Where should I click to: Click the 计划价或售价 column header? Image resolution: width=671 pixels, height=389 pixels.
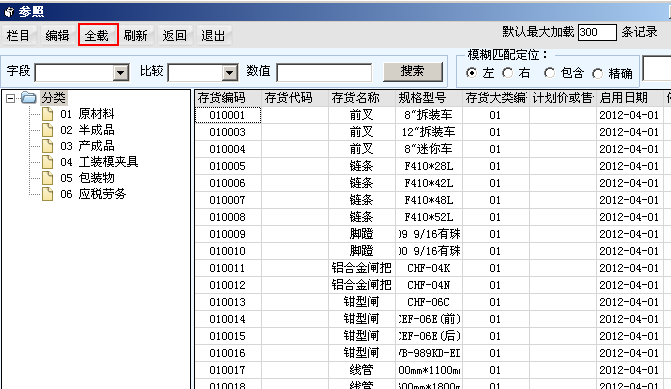click(x=563, y=98)
